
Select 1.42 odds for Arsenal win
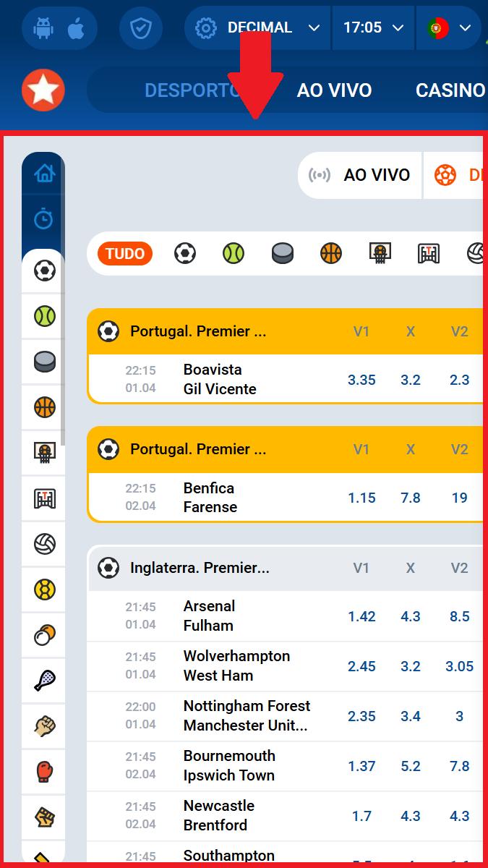[361, 616]
